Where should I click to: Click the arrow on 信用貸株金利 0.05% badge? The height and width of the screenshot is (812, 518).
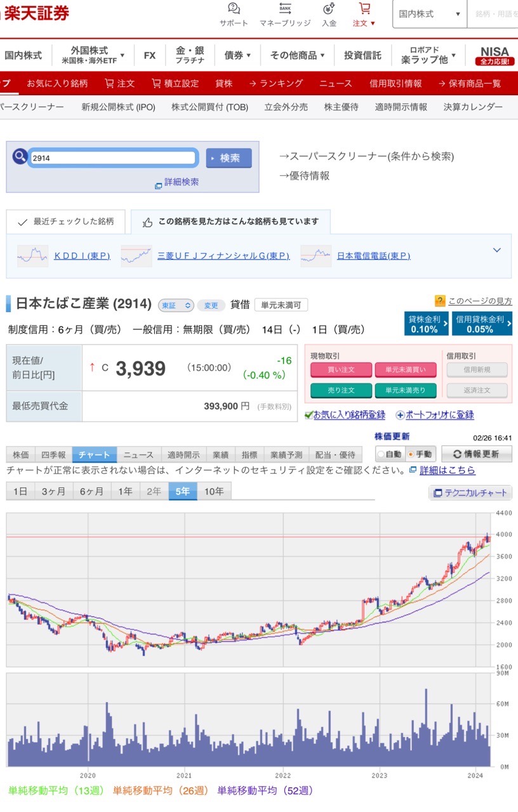pyautogui.click(x=508, y=324)
